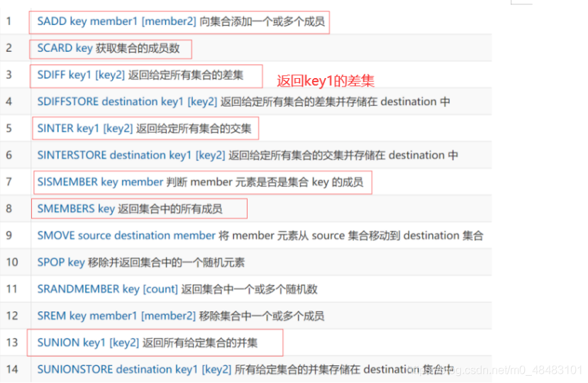Click the csdn.net watermark text
Image resolution: width=588 pixels, height=383 pixels.
click(495, 371)
